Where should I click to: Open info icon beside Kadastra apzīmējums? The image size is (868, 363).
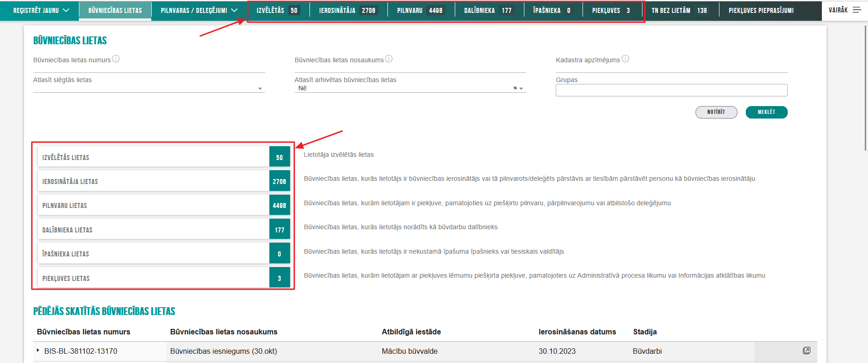coord(625,59)
